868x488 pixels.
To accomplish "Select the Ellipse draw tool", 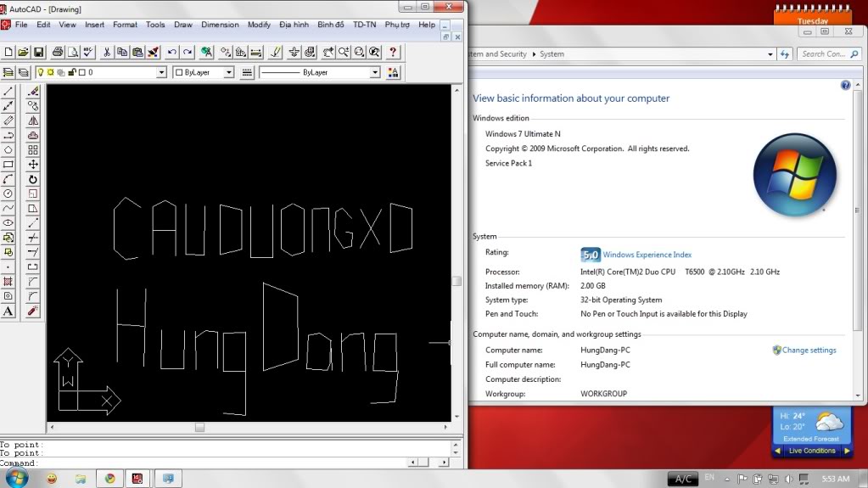I will point(8,223).
